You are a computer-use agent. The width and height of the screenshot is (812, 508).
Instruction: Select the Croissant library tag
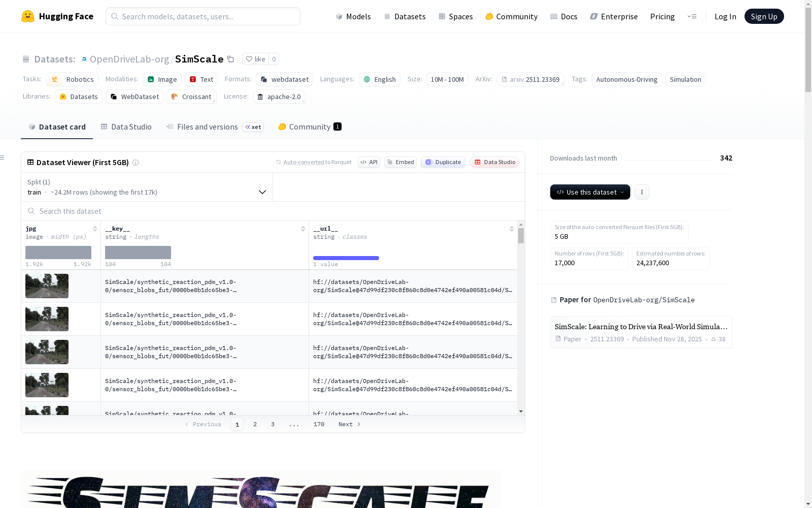point(191,97)
